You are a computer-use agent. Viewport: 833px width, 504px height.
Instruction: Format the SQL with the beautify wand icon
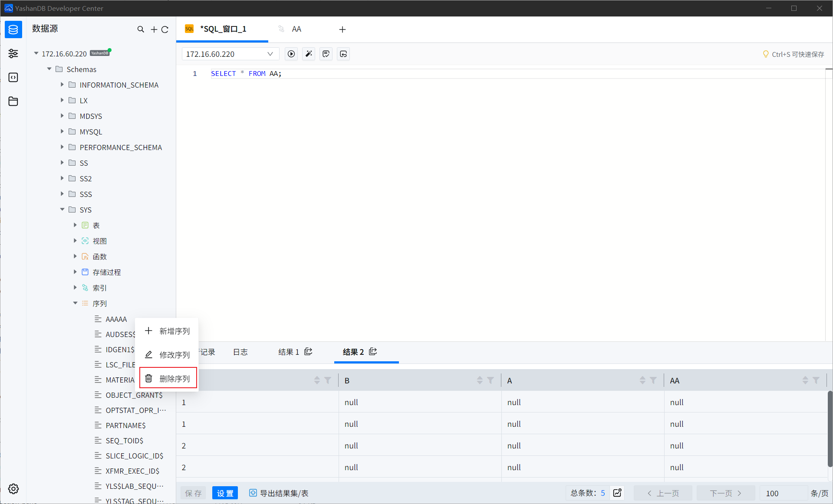coord(309,54)
